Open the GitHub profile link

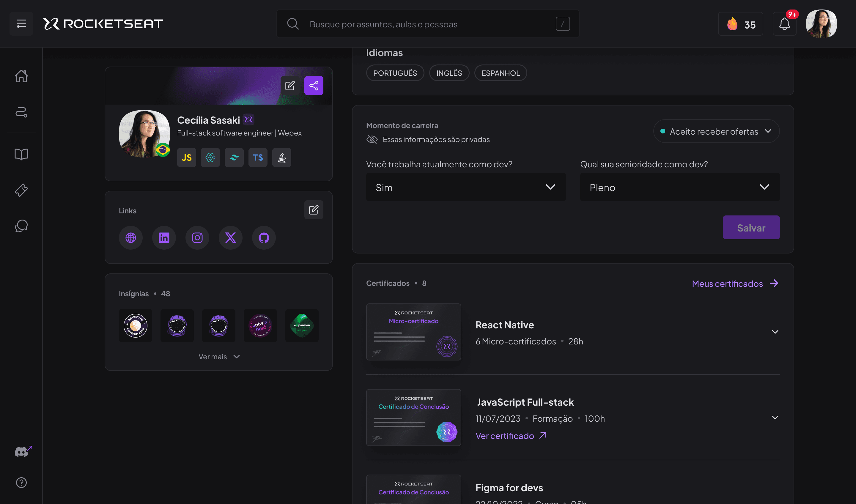tap(264, 238)
